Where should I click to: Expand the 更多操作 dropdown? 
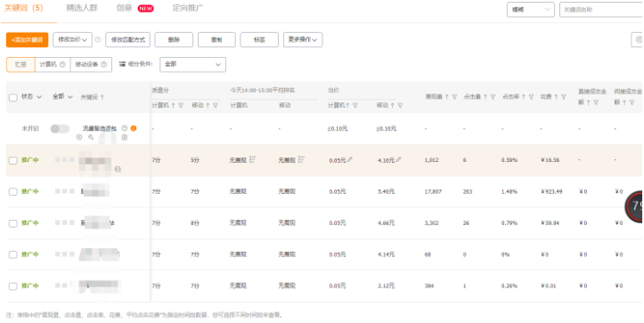303,40
